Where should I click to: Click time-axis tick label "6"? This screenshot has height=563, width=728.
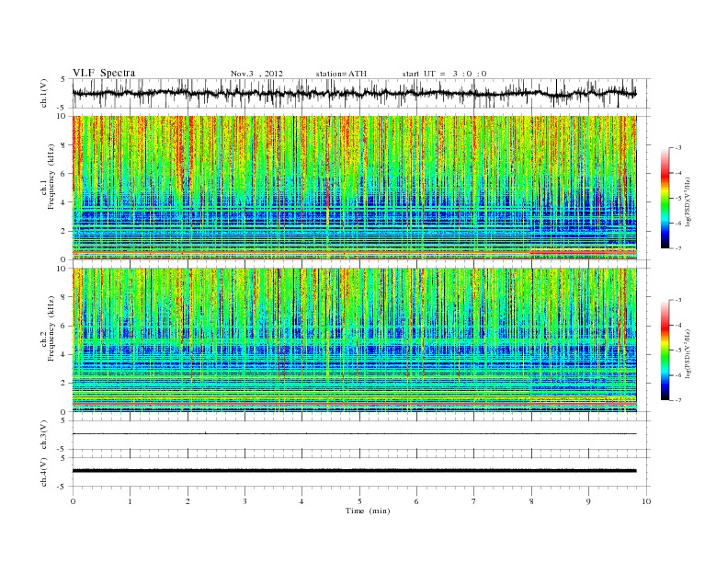416,501
